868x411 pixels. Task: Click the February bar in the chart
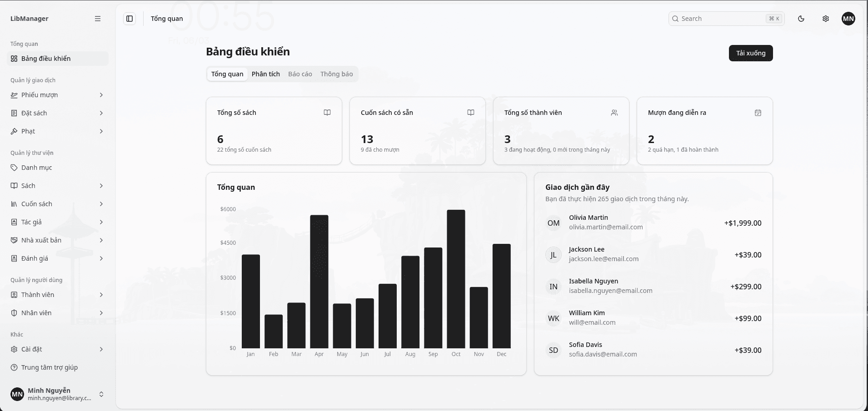[274, 332]
